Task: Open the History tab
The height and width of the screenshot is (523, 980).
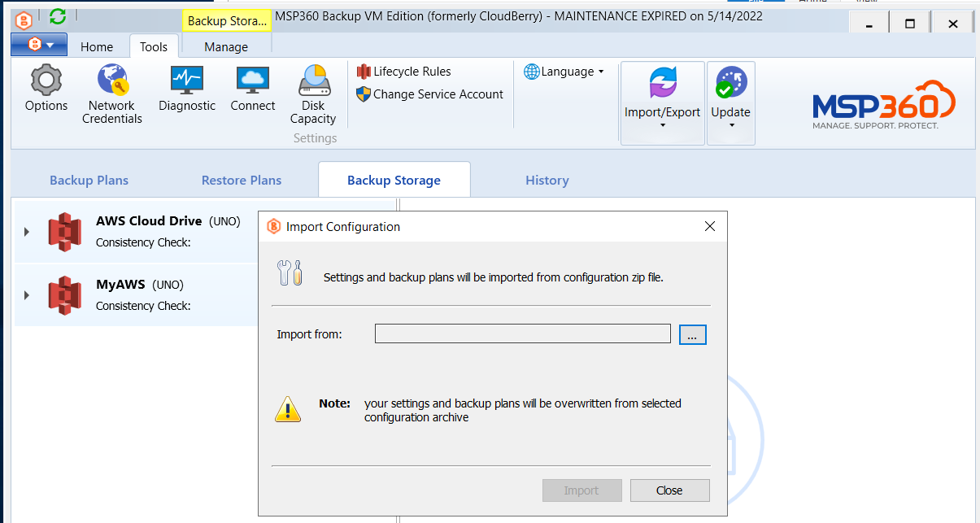Action: 547,180
